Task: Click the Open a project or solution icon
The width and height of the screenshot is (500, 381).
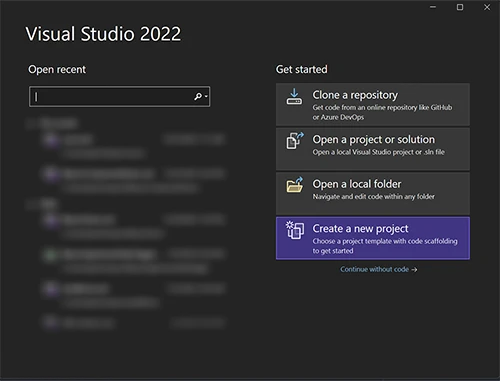Action: [x=295, y=141]
